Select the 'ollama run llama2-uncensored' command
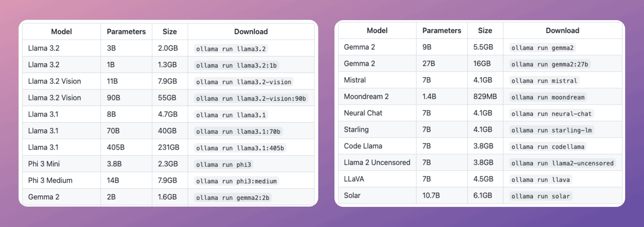The width and height of the screenshot is (644, 227). (x=562, y=163)
